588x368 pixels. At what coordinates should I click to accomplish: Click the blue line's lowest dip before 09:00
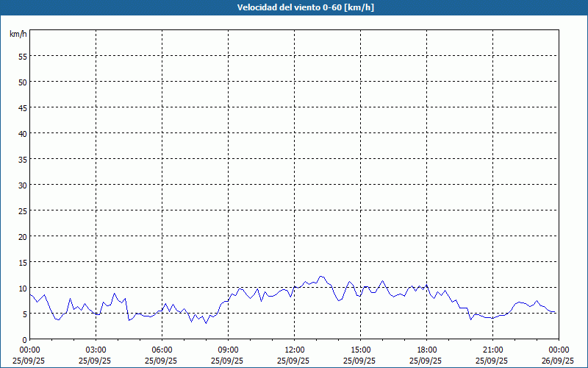[x=206, y=323]
